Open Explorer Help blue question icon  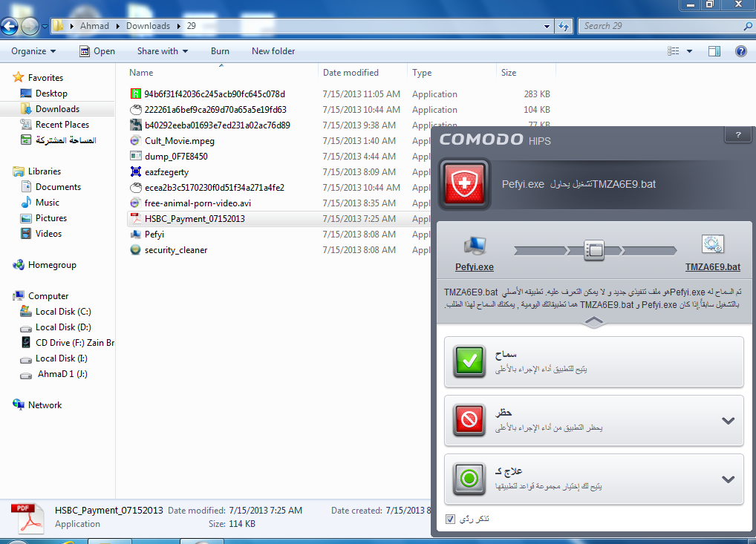point(741,51)
